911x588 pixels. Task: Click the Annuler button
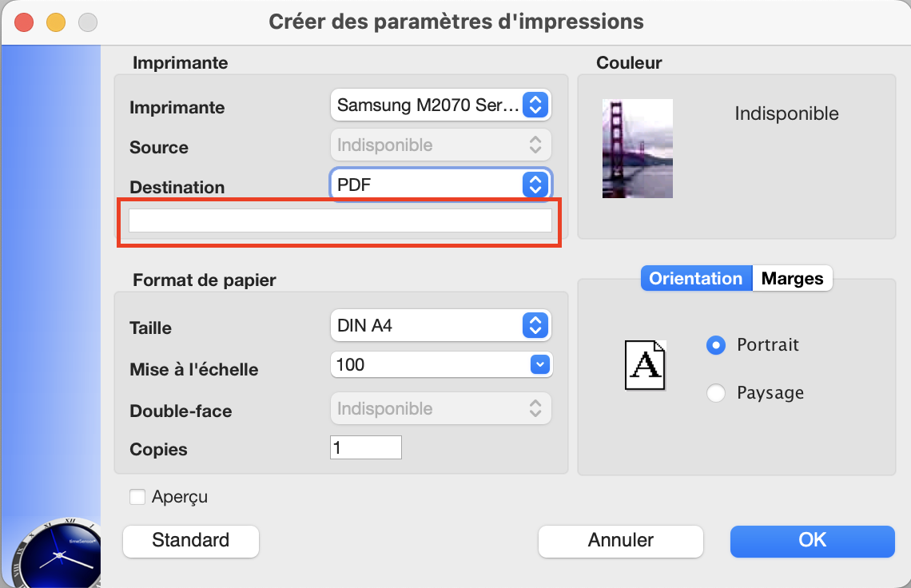(620, 541)
